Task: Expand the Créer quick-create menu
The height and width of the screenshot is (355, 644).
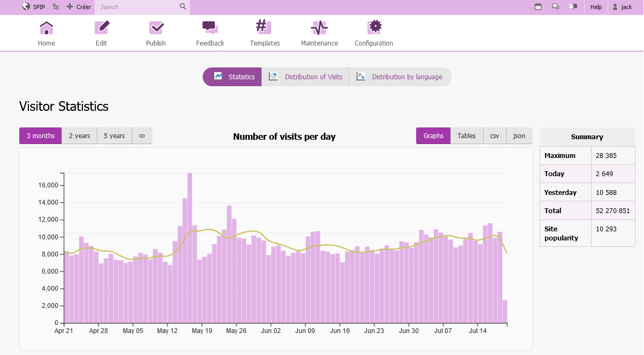Action: (x=79, y=7)
